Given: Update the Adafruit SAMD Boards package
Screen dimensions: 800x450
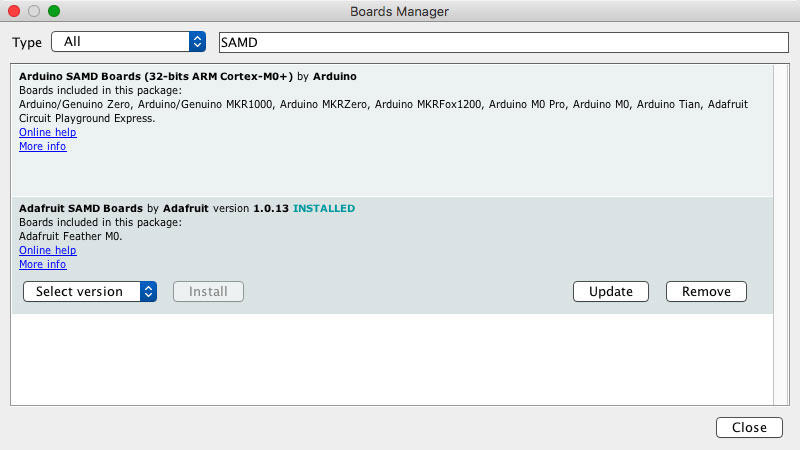Looking at the screenshot, I should click(610, 292).
